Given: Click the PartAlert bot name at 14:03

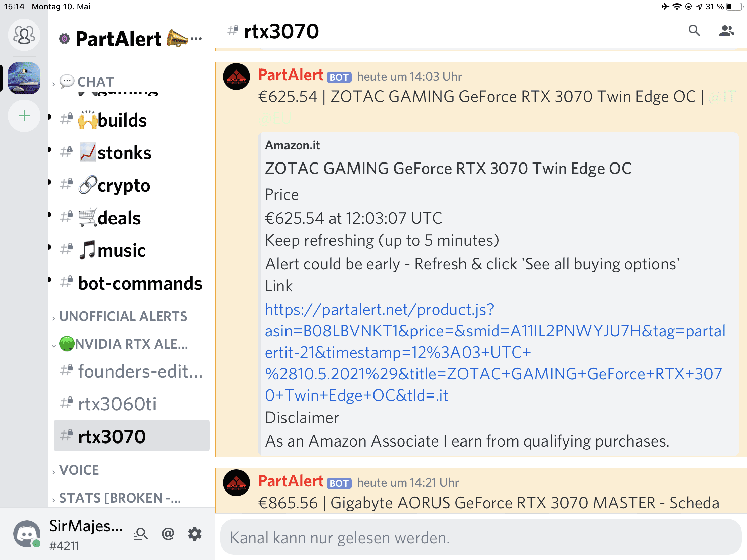Looking at the screenshot, I should 291,75.
